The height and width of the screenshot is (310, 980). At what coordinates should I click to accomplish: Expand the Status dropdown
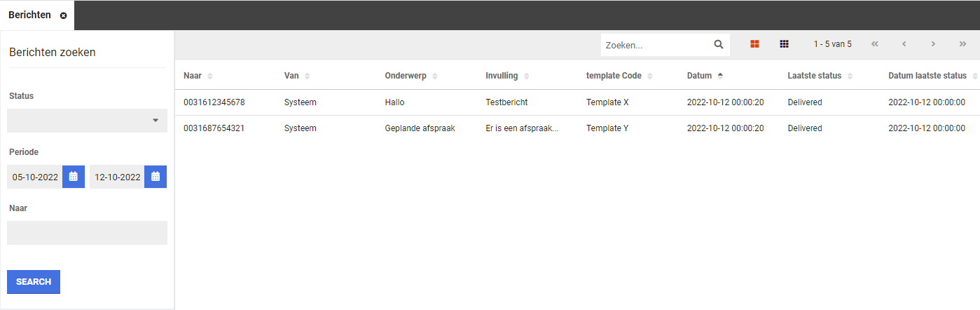click(x=87, y=121)
